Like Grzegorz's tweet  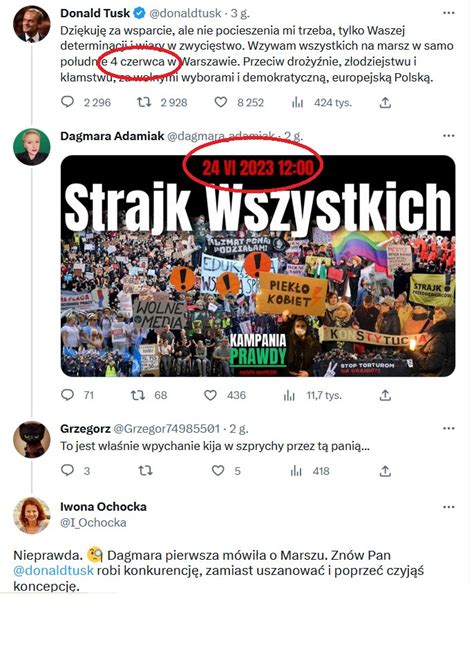218,470
